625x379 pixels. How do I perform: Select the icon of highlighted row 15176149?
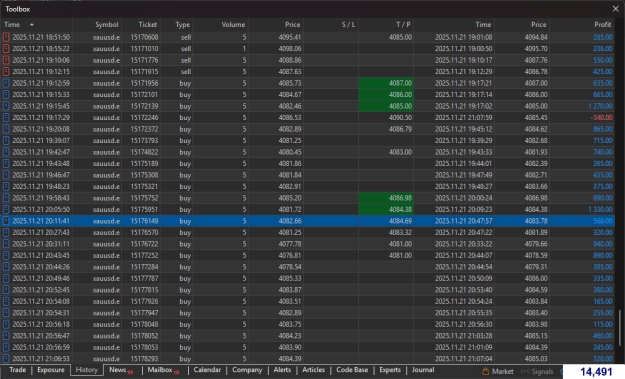tap(6, 221)
